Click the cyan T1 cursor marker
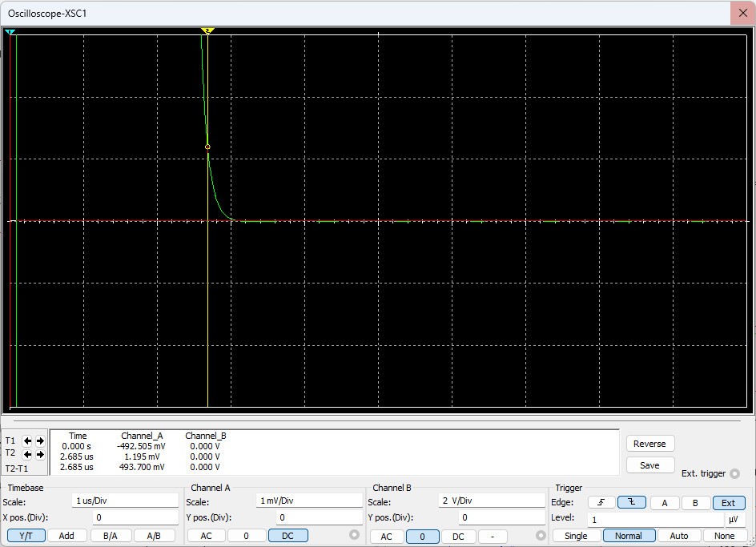Screen dimensions: 756x547 (10, 32)
